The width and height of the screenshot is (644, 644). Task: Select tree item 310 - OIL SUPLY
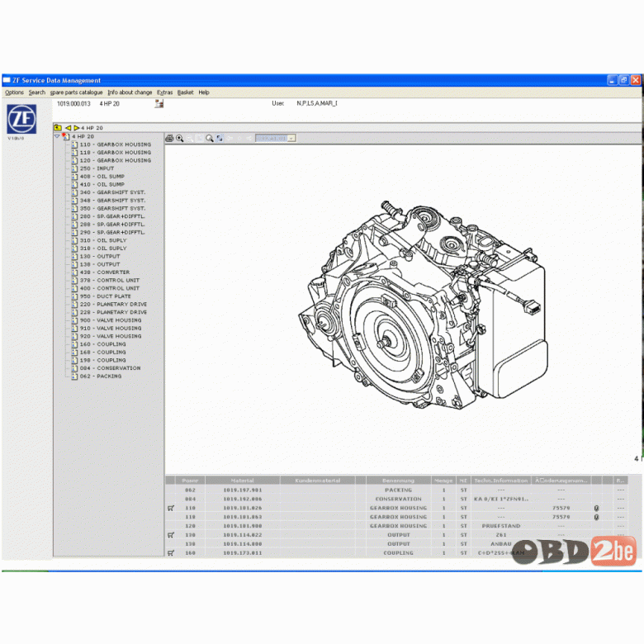click(x=103, y=240)
